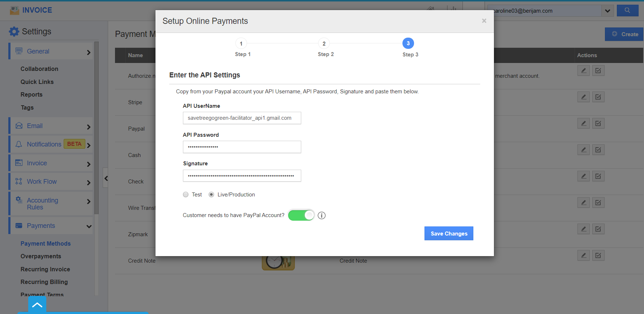Click the check-mark icon in Zipmark row
Screen dimensions: 644x314
(x=598, y=229)
